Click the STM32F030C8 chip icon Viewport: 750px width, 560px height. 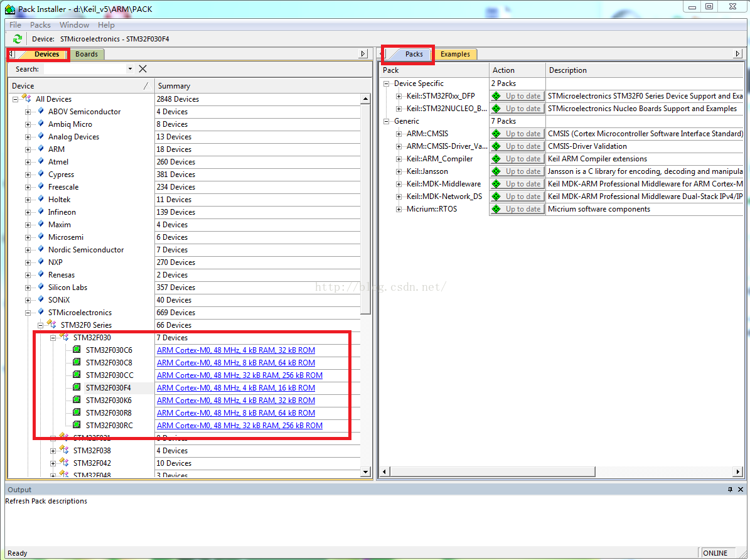tap(77, 362)
